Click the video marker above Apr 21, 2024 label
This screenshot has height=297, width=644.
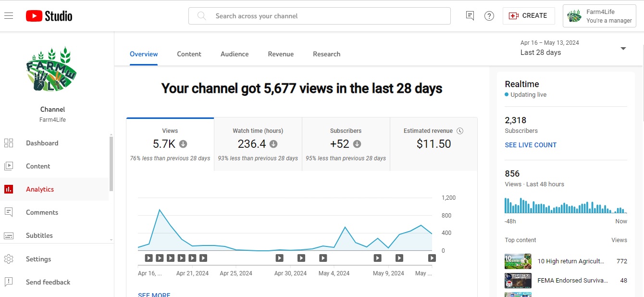(x=192, y=258)
